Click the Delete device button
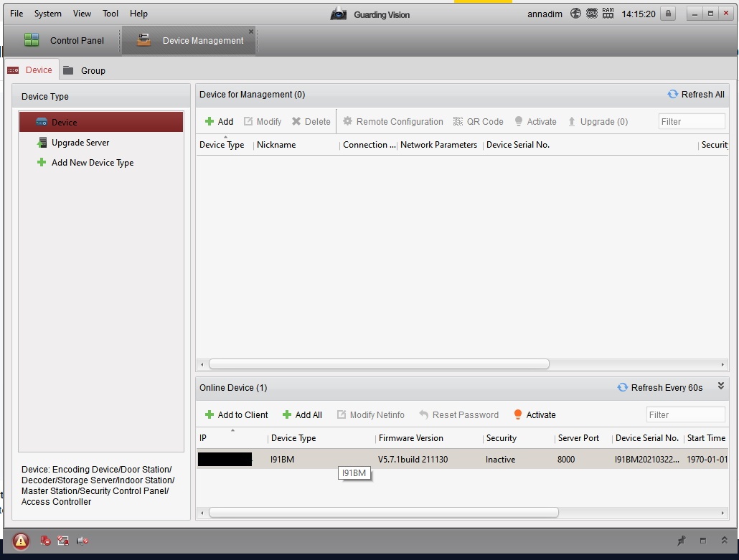The image size is (739, 560). tap(311, 121)
